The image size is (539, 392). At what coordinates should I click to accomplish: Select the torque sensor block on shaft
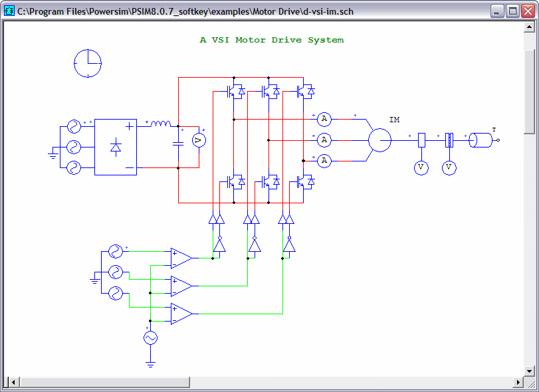pyautogui.click(x=449, y=140)
